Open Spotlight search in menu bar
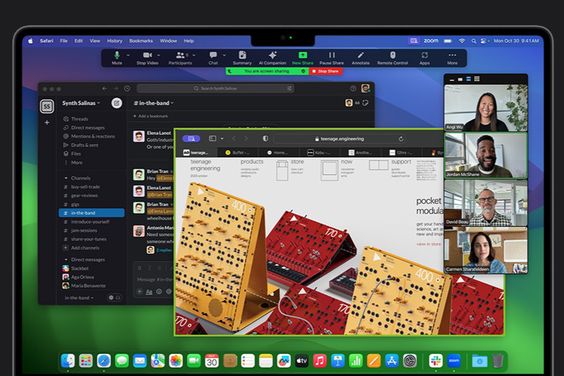The image size is (564, 376). pos(474,41)
